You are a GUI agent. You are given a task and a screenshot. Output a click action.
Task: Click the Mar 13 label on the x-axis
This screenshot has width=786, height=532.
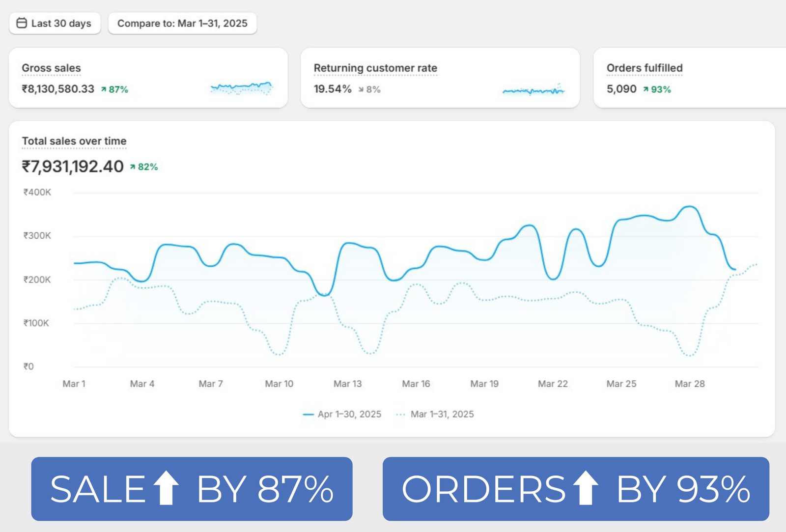(x=347, y=384)
